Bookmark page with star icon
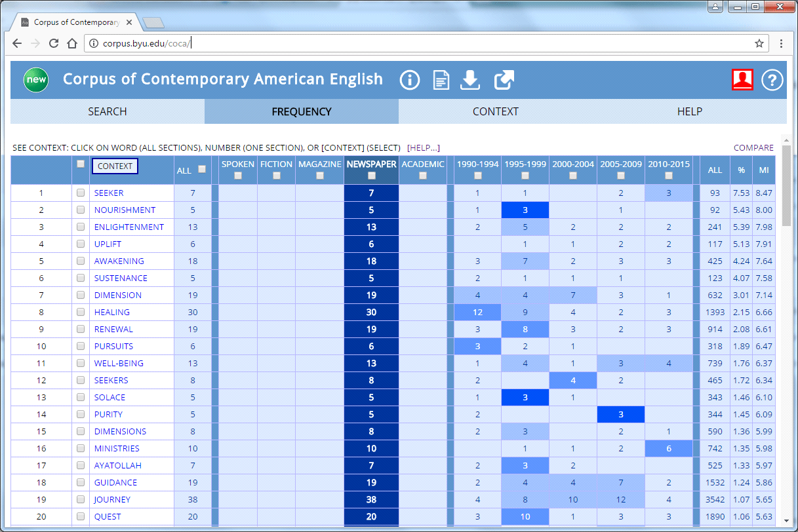This screenshot has height=532, width=798. [x=759, y=44]
